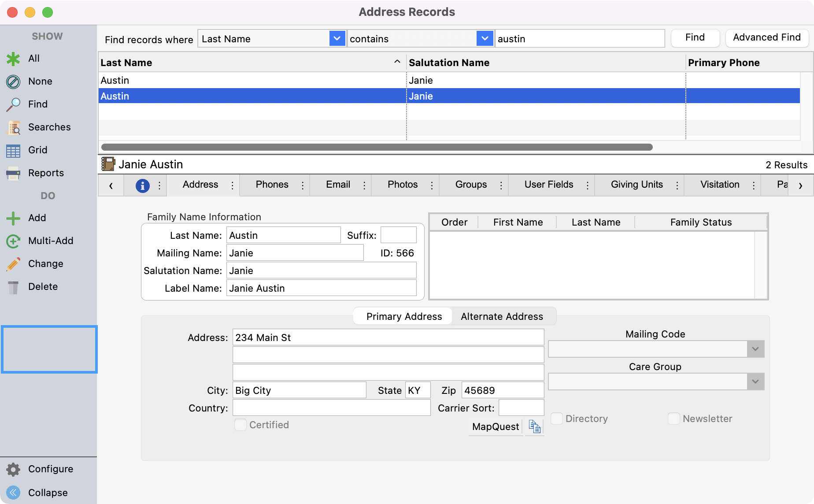Click the Multi-Add plus circle icon
The height and width of the screenshot is (504, 814).
(13, 241)
